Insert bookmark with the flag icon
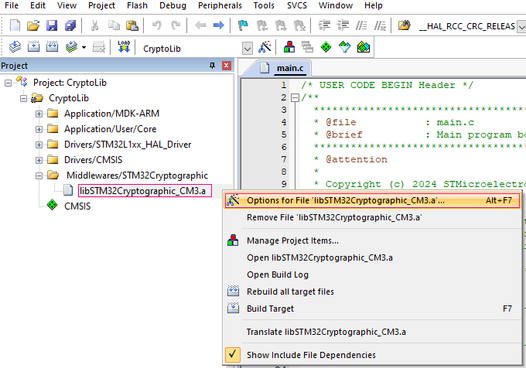This screenshot has height=368, width=526. (x=243, y=25)
